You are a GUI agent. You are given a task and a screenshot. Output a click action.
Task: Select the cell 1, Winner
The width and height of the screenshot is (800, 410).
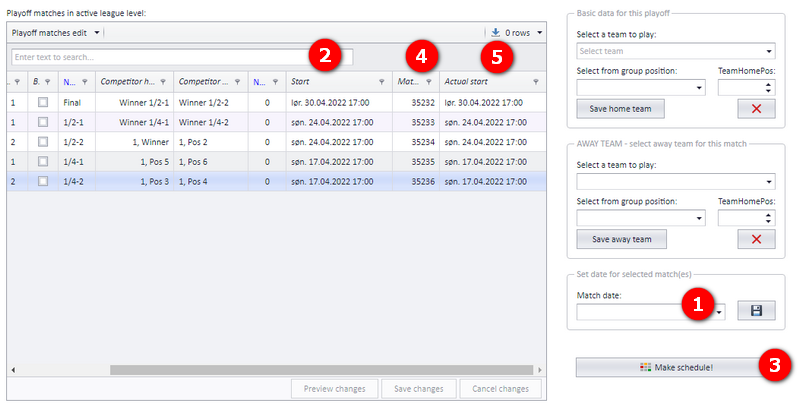coord(135,142)
